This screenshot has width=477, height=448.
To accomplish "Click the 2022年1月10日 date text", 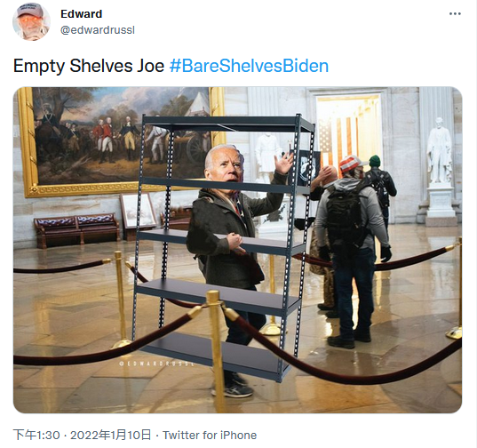I will click(x=111, y=435).
